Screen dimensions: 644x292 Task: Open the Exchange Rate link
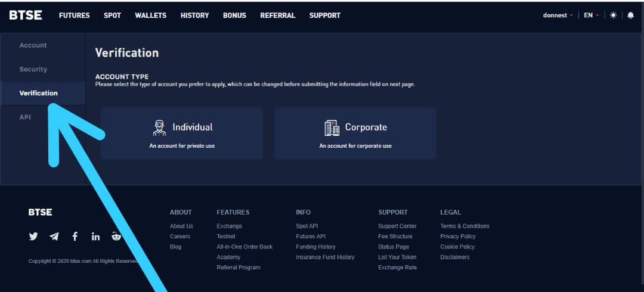click(x=397, y=268)
